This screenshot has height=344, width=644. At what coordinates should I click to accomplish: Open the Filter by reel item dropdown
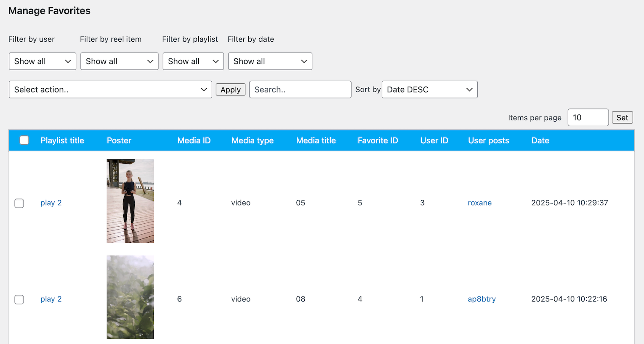click(119, 61)
